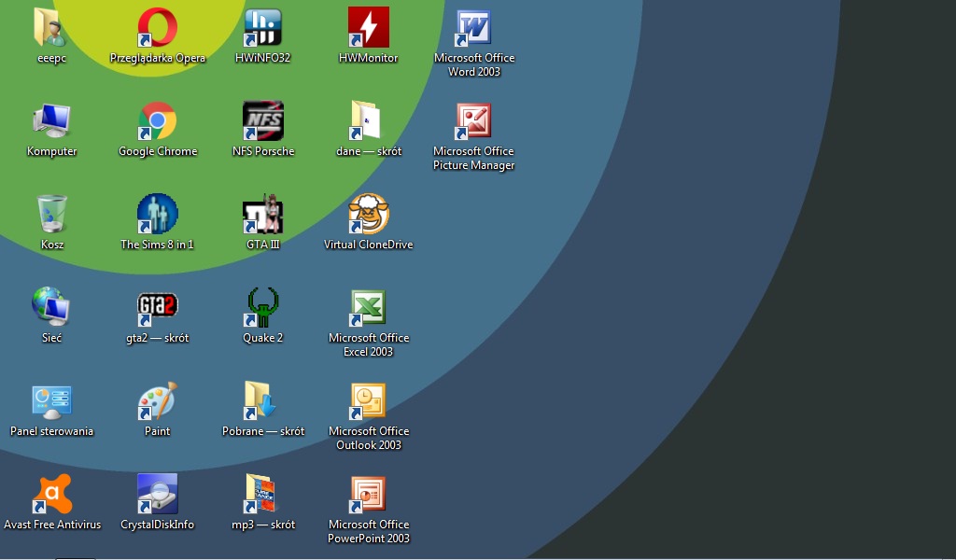Select Microsoft Office Word 2003 icon

point(473,28)
